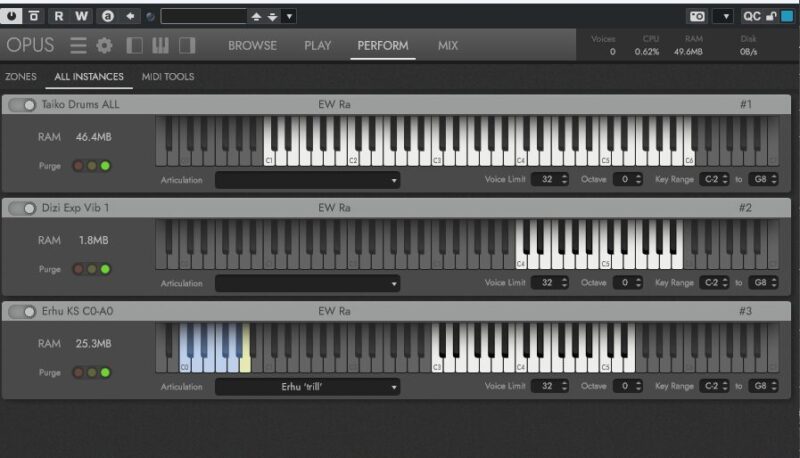Open Opus settings gear icon
The width and height of the screenshot is (800, 458).
point(104,46)
